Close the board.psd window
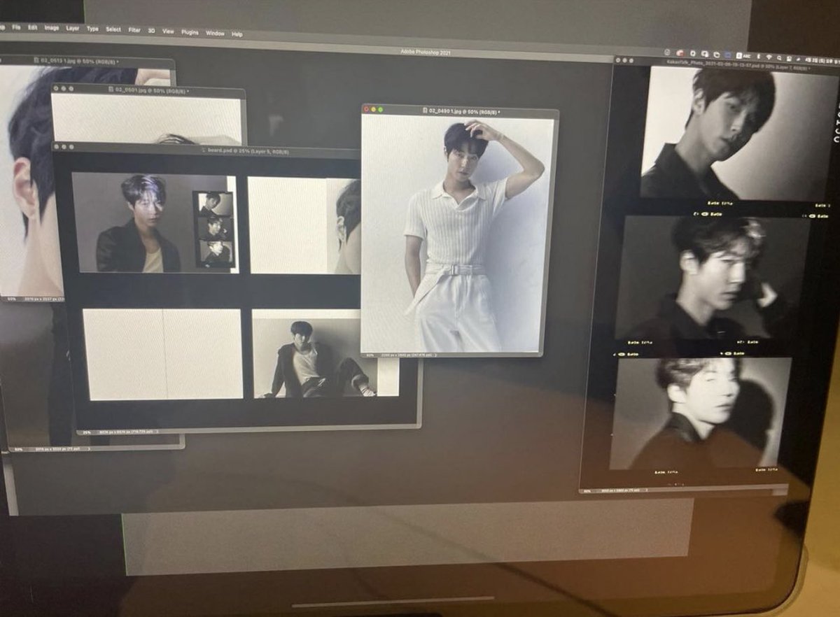840x617 pixels. coord(57,146)
